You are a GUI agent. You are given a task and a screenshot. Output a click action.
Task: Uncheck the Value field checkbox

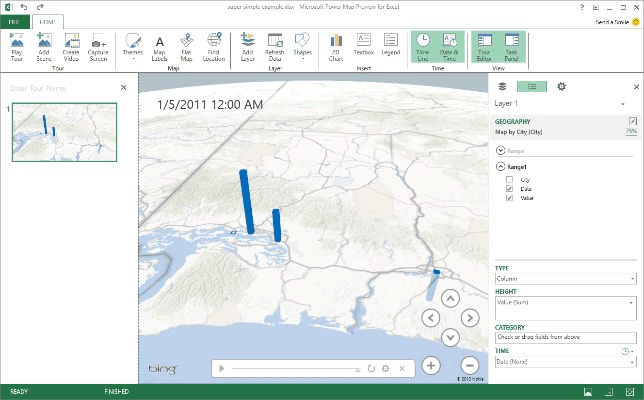pos(510,198)
